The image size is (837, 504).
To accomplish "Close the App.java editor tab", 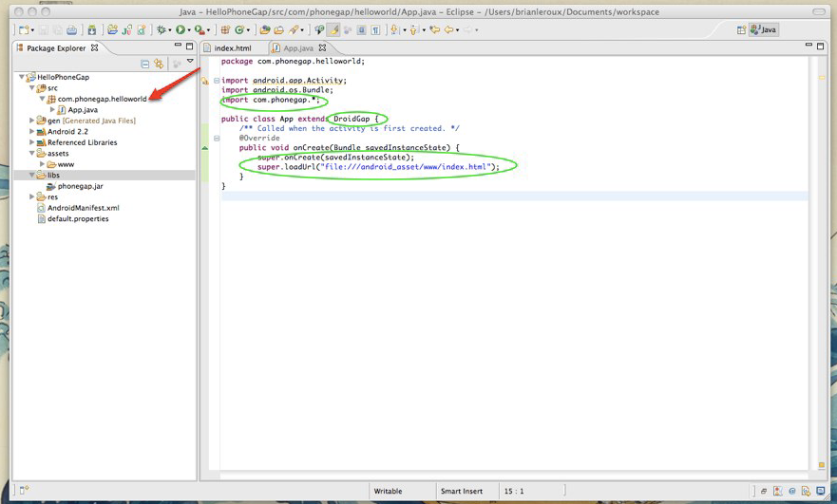I will [x=322, y=48].
